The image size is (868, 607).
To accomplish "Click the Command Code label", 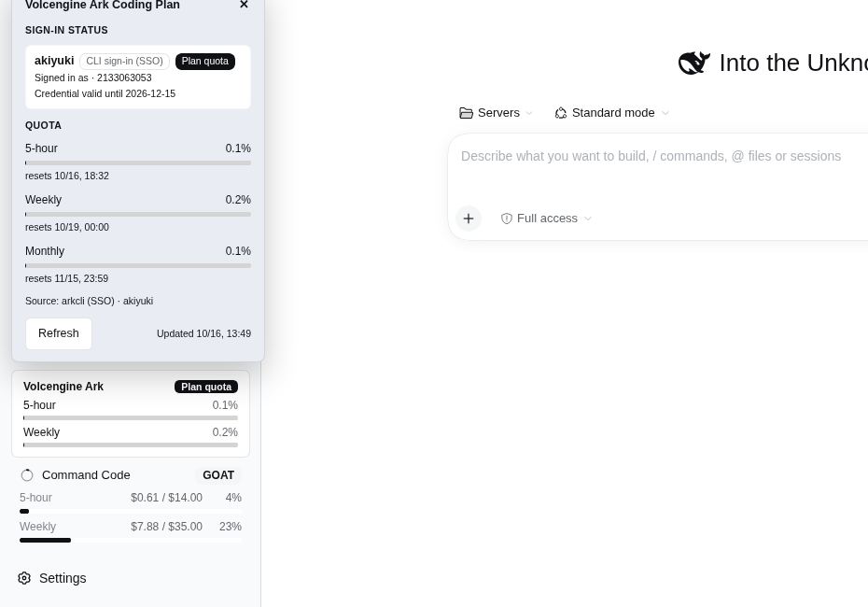I will [x=86, y=475].
